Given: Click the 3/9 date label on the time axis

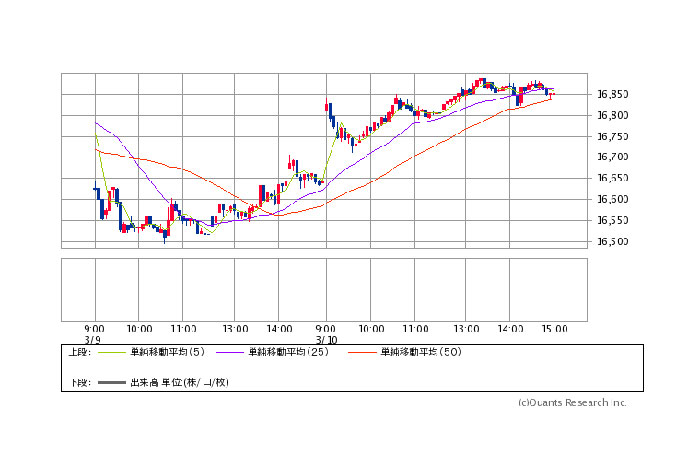Looking at the screenshot, I should click(94, 338).
